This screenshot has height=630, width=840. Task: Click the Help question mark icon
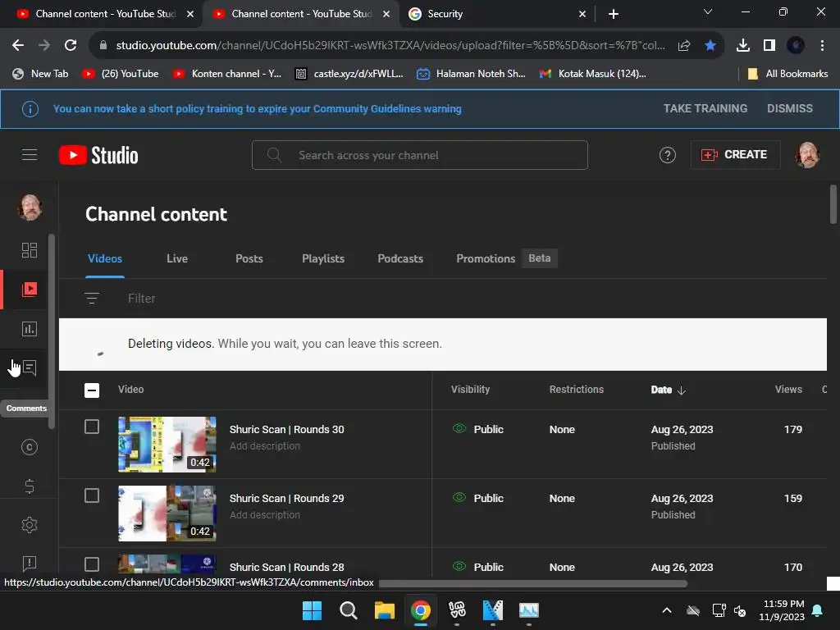(668, 155)
